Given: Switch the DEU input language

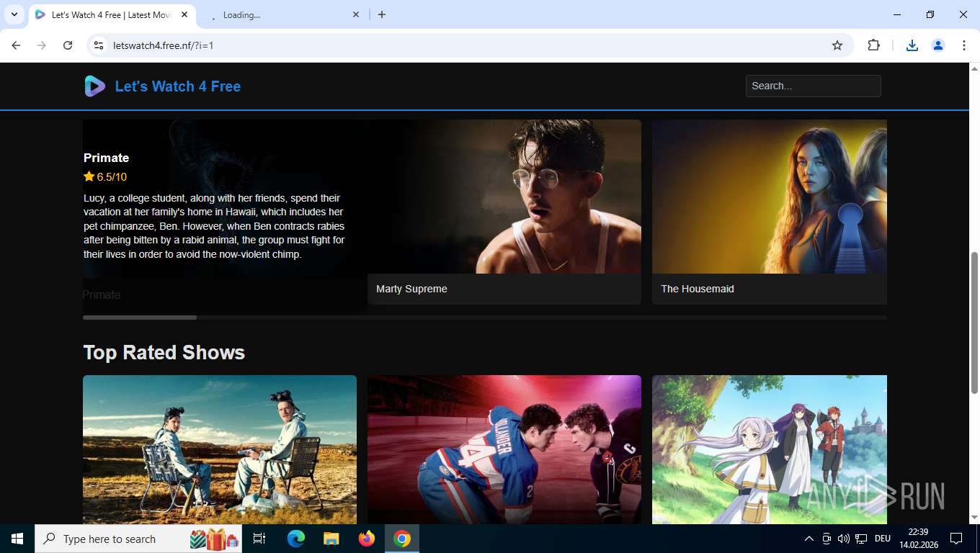Looking at the screenshot, I should [x=883, y=539].
